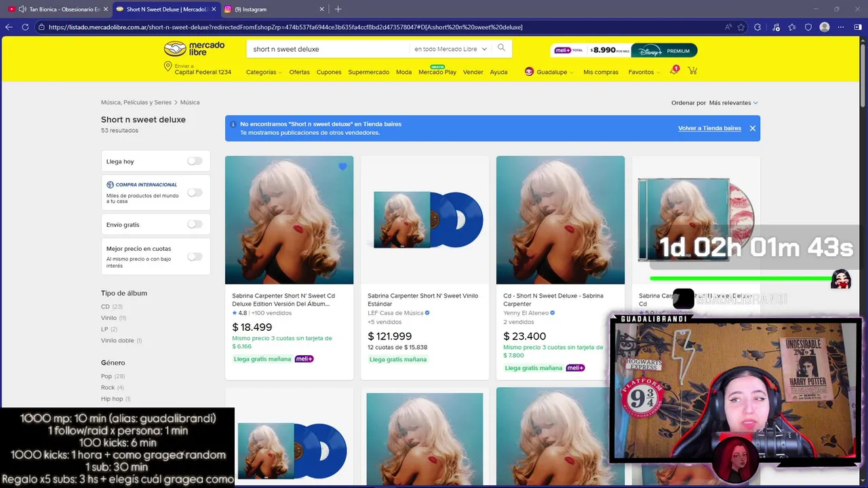
Task: Open the Guadalupe account dropdown
Action: (555, 72)
